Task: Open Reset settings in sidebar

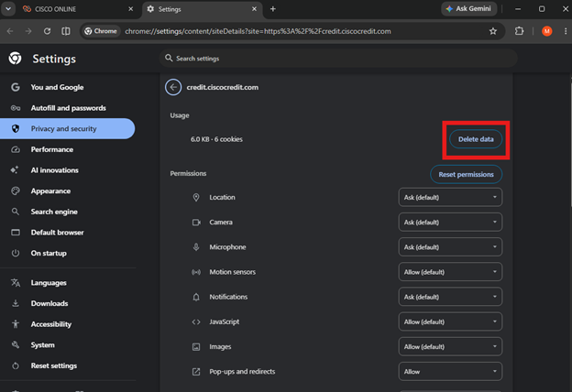Action: pos(68,365)
